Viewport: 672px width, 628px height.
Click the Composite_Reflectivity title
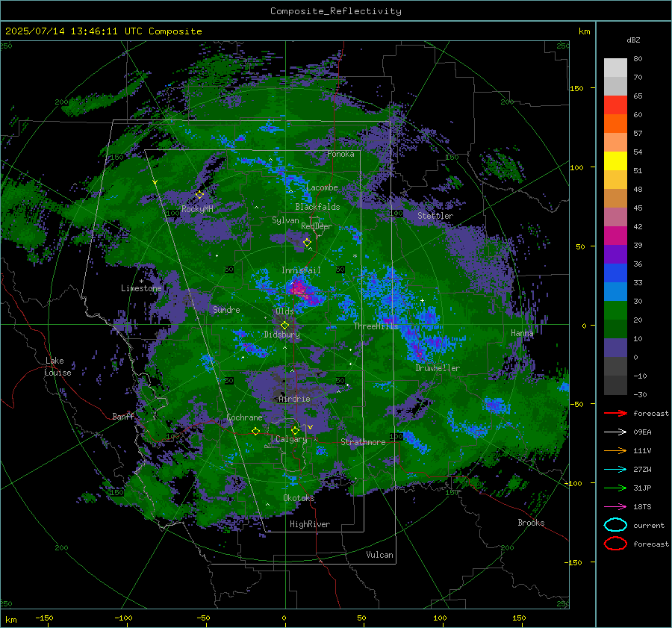pos(335,11)
